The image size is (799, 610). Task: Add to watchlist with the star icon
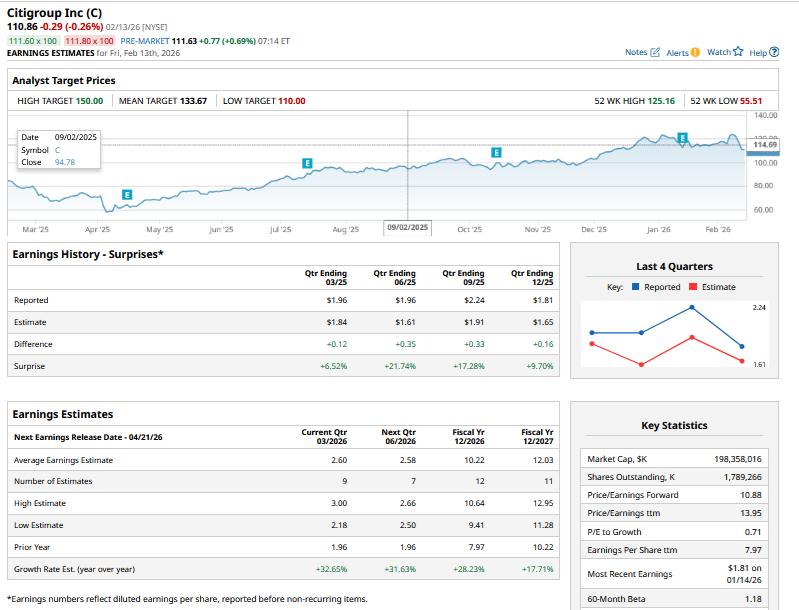[x=738, y=52]
